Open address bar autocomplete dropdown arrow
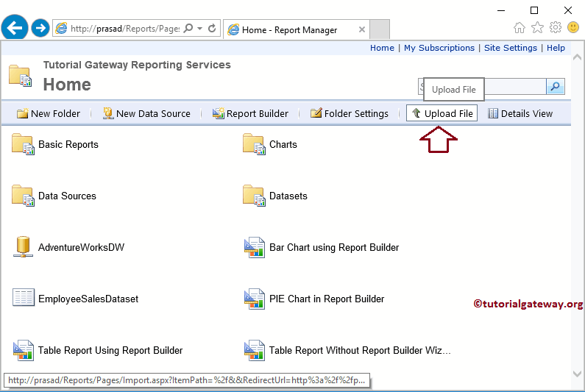The image size is (585, 392). click(x=199, y=29)
